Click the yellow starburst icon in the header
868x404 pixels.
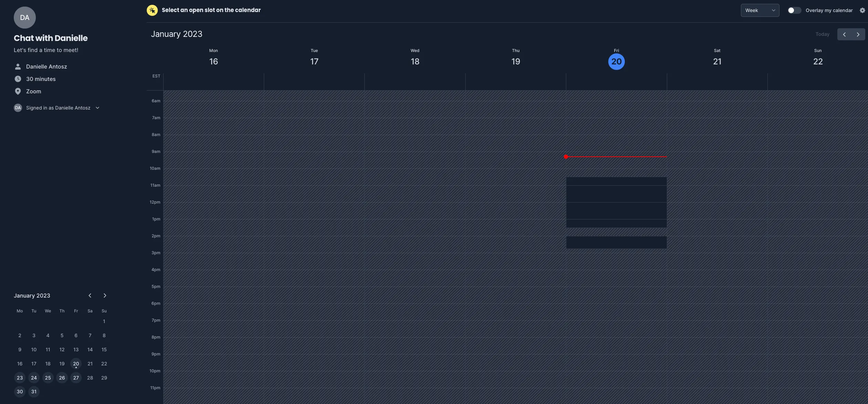[152, 10]
